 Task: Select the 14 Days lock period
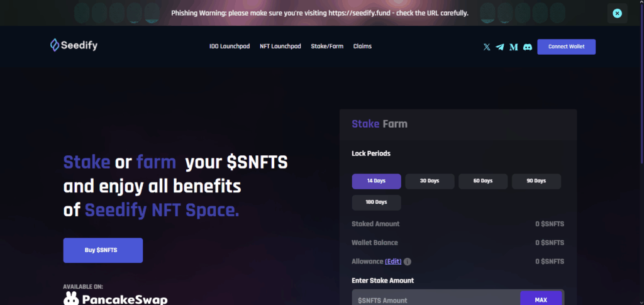[376, 181]
